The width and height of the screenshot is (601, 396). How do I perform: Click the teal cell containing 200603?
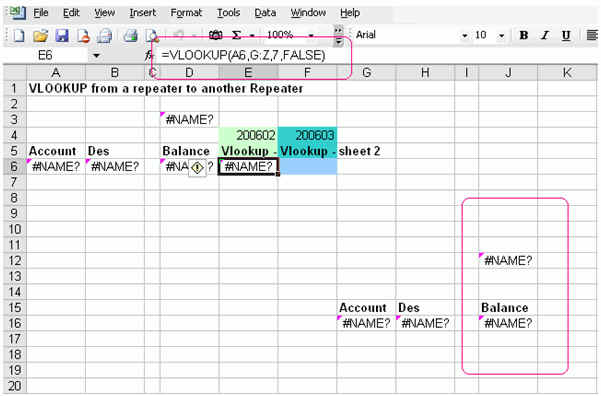pos(307,135)
